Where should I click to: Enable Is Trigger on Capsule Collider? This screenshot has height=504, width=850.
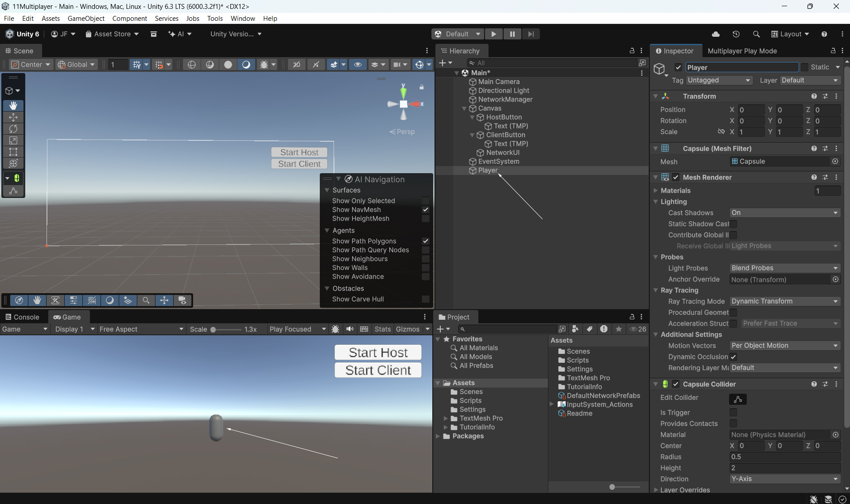point(734,412)
